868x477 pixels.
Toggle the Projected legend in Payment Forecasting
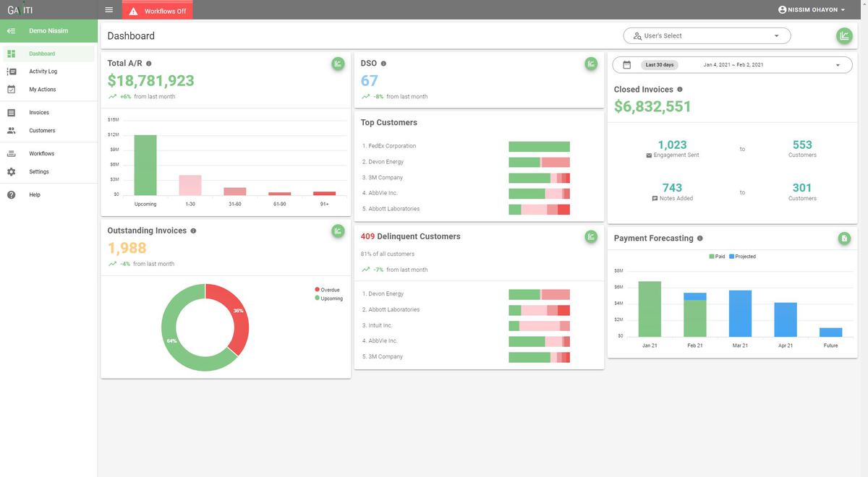[x=742, y=257]
